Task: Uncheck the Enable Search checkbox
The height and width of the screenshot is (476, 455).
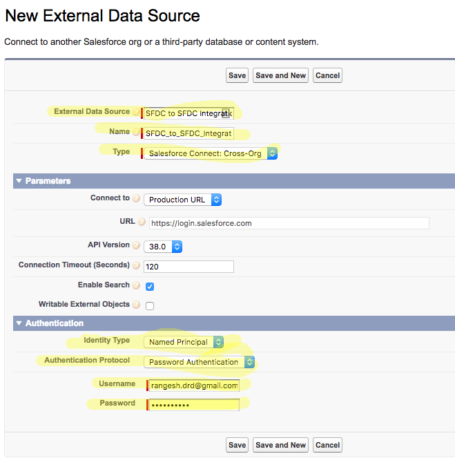Action: click(x=150, y=286)
